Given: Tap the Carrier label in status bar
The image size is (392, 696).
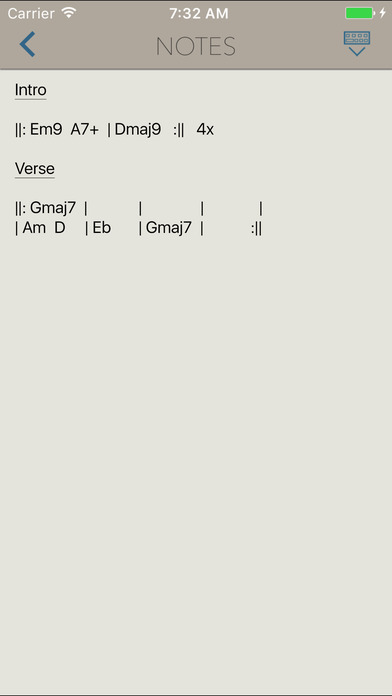Looking at the screenshot, I should tap(31, 13).
